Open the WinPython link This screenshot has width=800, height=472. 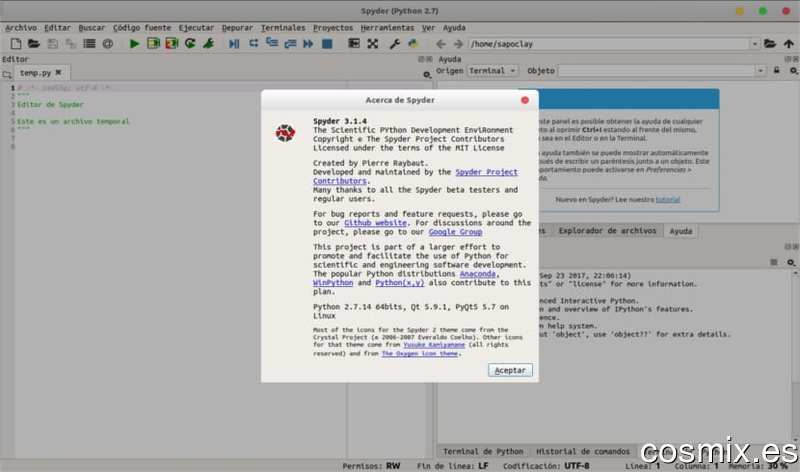(x=333, y=283)
